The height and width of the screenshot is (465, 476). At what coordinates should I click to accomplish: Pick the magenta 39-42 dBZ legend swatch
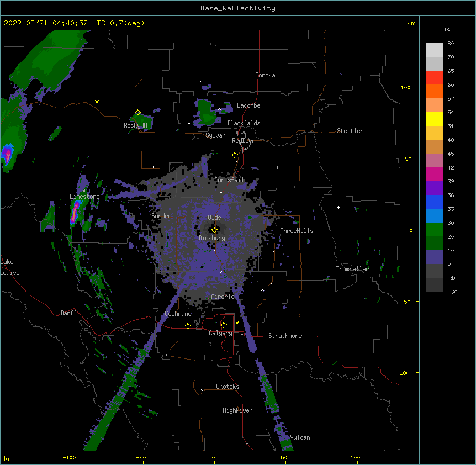coord(434,174)
